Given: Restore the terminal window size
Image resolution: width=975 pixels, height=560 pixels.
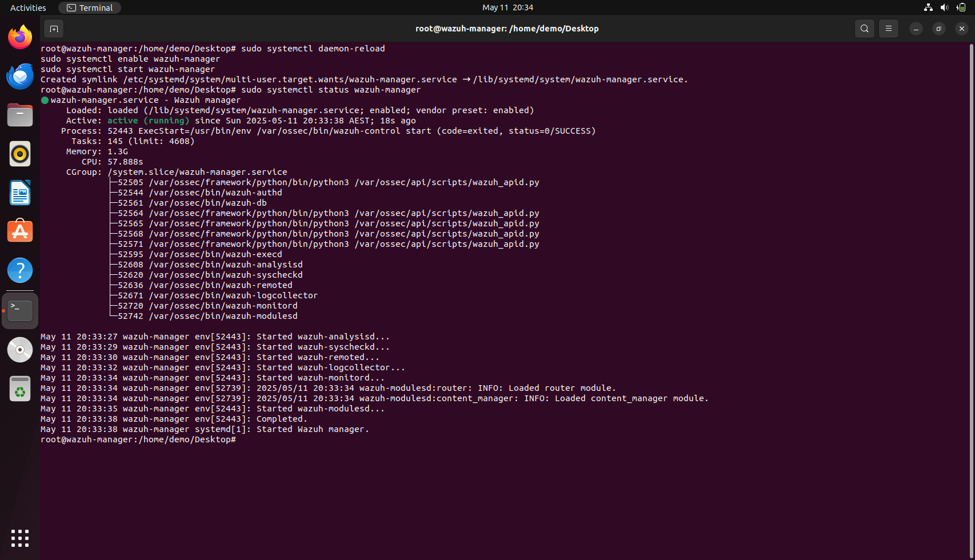Looking at the screenshot, I should click(x=939, y=29).
